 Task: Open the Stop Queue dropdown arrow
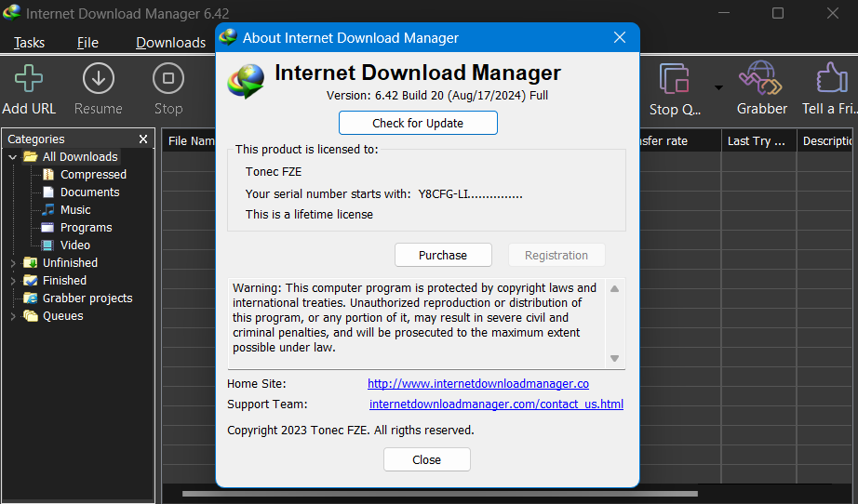coord(718,87)
